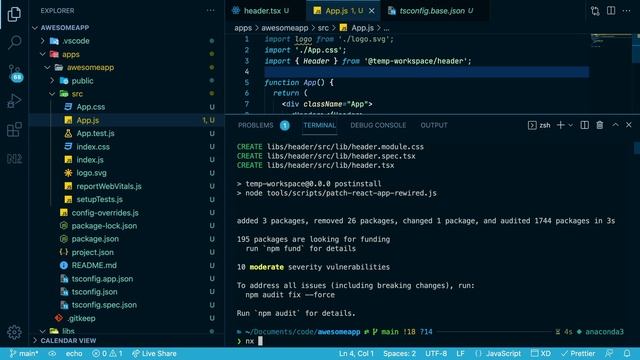The height and width of the screenshot is (360, 640).
Task: Split the terminal pane
Action: (584, 125)
